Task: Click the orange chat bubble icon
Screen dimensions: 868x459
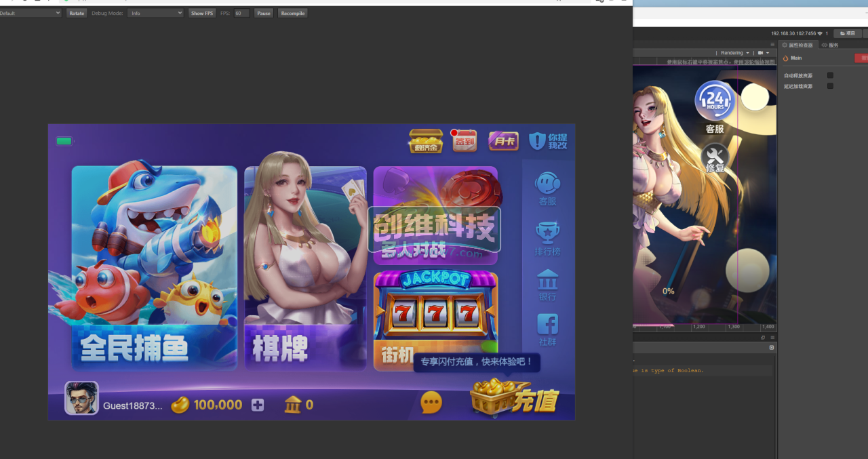Action: (431, 403)
